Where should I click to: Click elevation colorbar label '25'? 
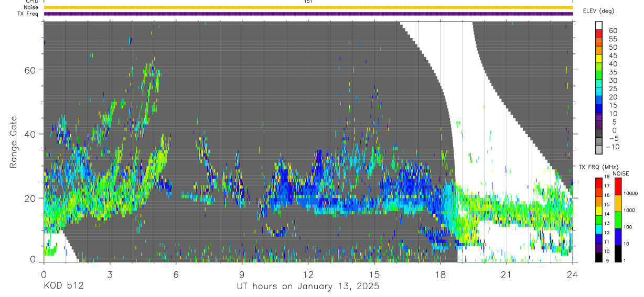(x=613, y=89)
